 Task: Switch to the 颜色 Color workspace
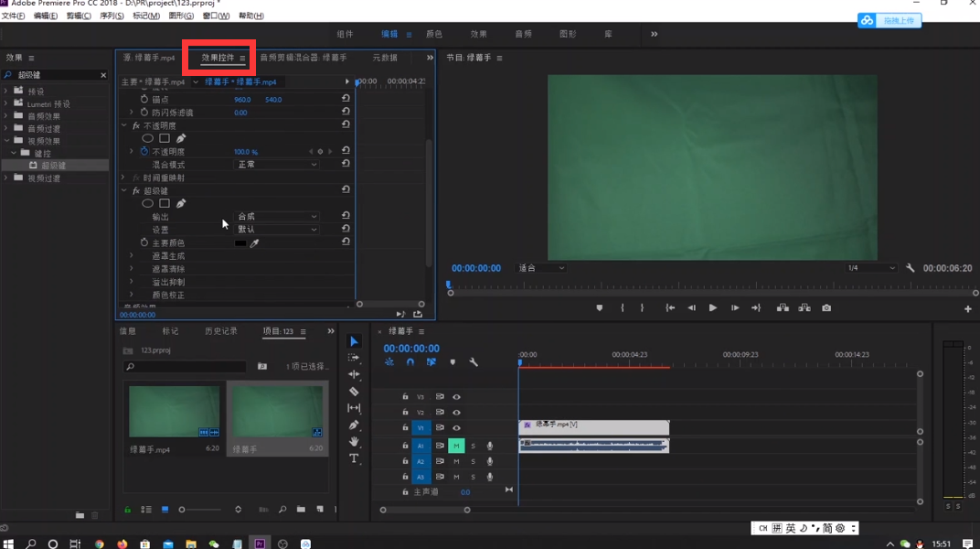coord(433,35)
